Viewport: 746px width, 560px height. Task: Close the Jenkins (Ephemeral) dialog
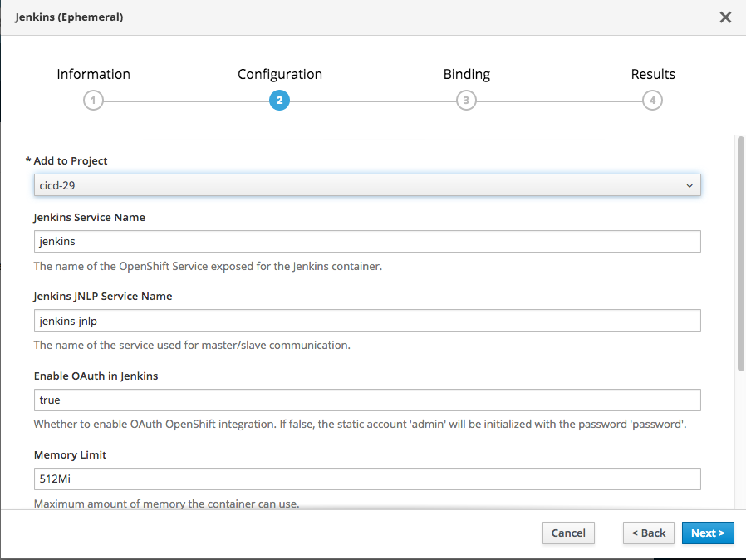click(725, 17)
